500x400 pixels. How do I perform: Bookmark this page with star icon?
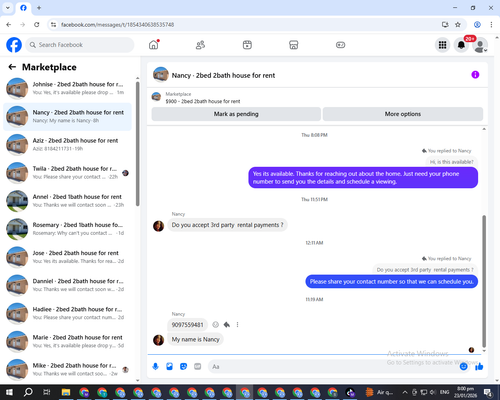(458, 25)
